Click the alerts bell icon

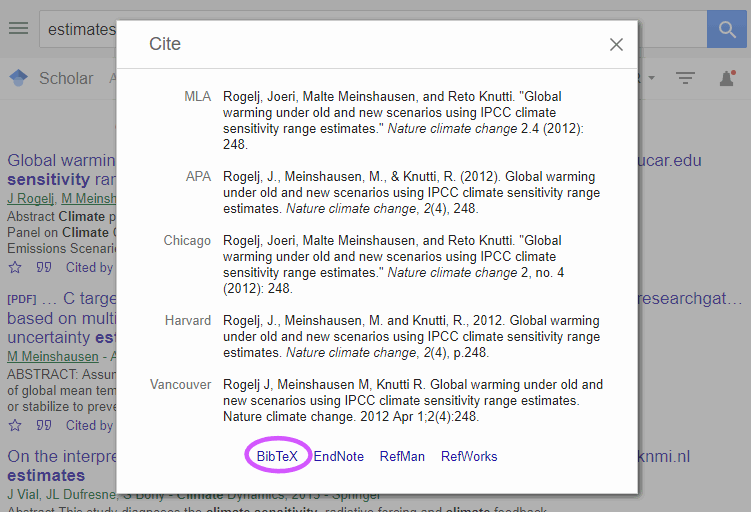[x=728, y=78]
